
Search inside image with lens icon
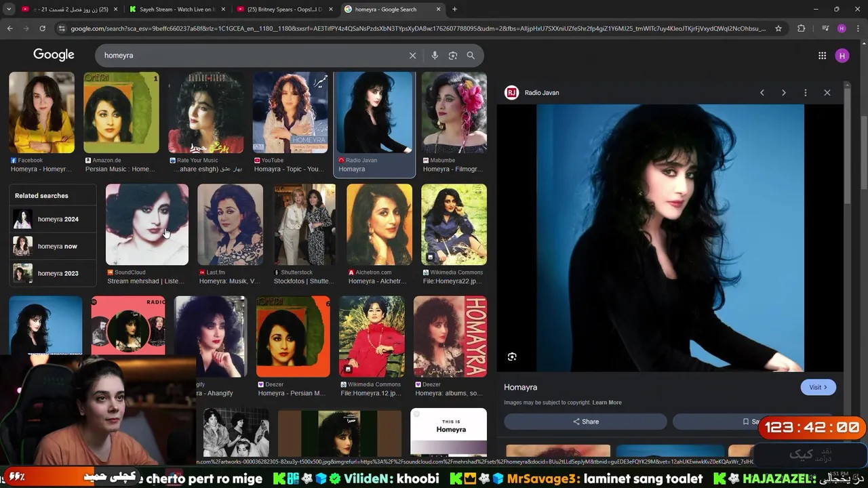pos(512,357)
